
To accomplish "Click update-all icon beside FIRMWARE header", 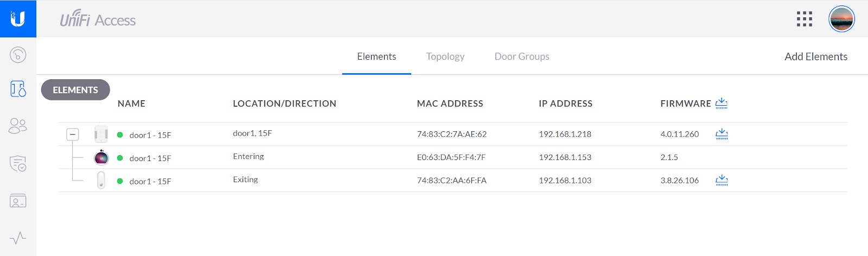I will click(721, 103).
